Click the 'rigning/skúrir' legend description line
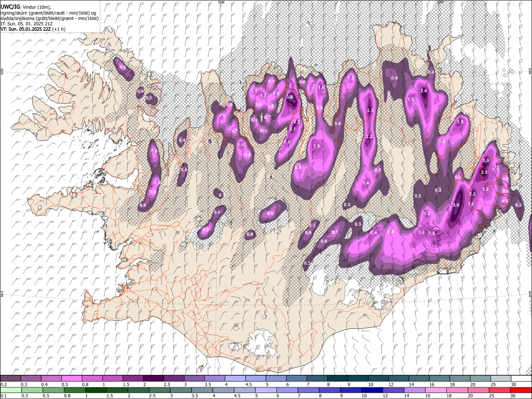The image size is (532, 399). (48, 12)
